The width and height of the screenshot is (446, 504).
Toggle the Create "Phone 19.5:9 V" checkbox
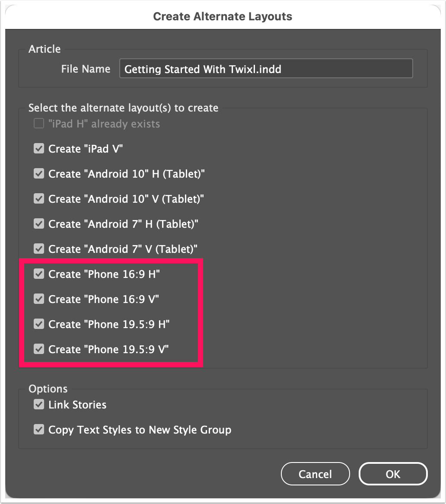tap(39, 349)
